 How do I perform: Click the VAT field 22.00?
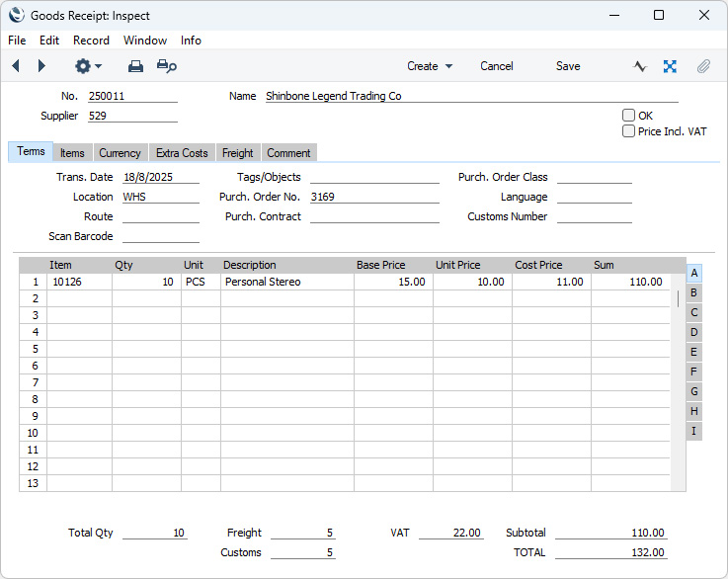[451, 533]
